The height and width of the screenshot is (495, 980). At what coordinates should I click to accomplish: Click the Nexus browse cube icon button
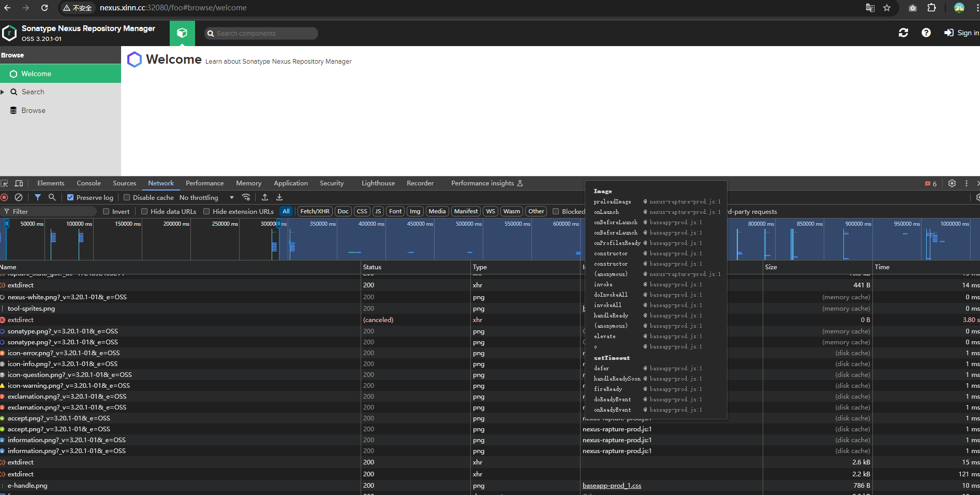pos(182,33)
